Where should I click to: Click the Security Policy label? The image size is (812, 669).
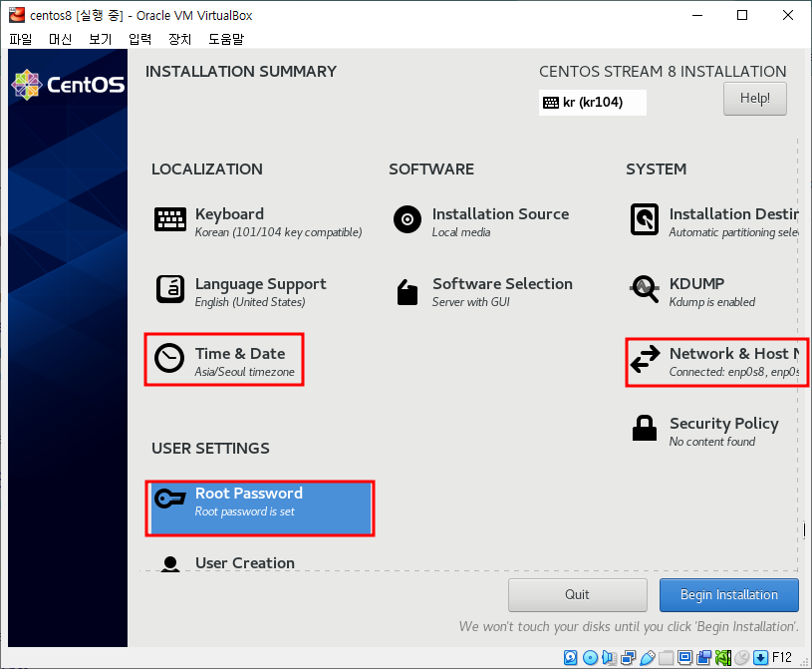724,424
